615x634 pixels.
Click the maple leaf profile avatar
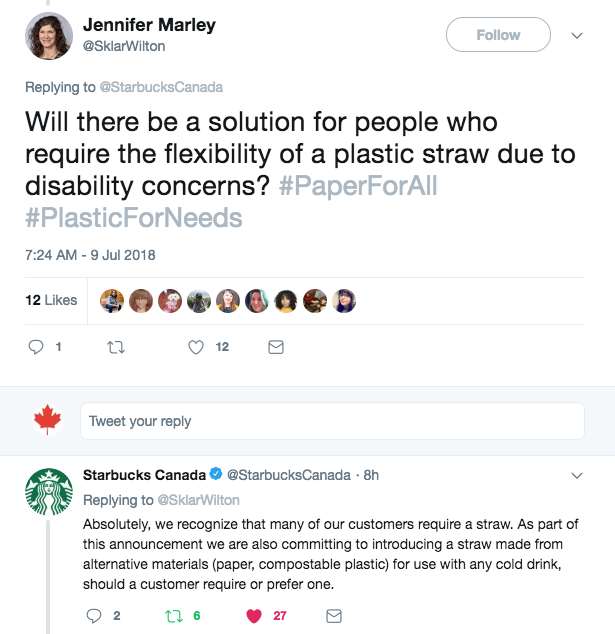(x=48, y=421)
